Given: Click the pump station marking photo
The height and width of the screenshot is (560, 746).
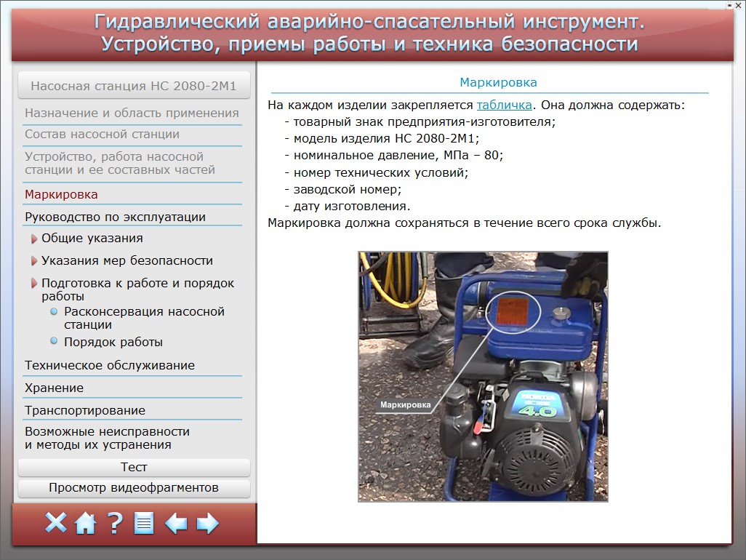Looking at the screenshot, I should tap(483, 377).
